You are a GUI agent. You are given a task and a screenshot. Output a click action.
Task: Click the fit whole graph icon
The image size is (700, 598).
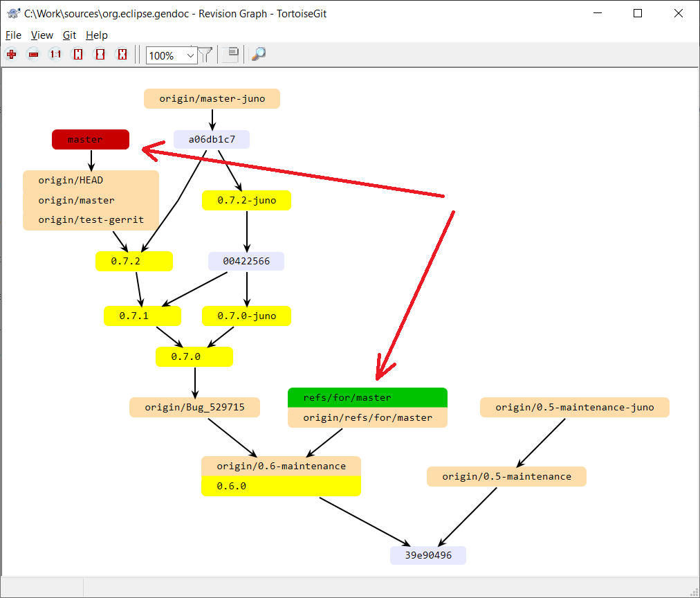[x=122, y=55]
